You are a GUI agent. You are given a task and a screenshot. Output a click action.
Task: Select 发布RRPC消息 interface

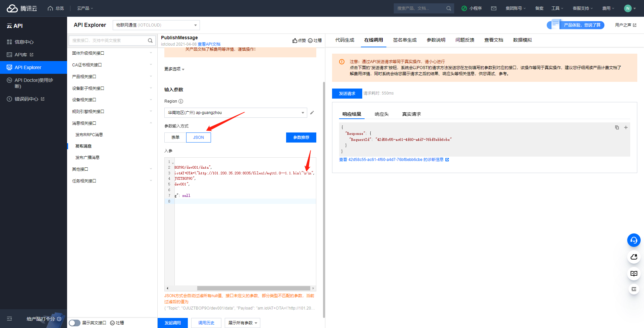(x=89, y=135)
